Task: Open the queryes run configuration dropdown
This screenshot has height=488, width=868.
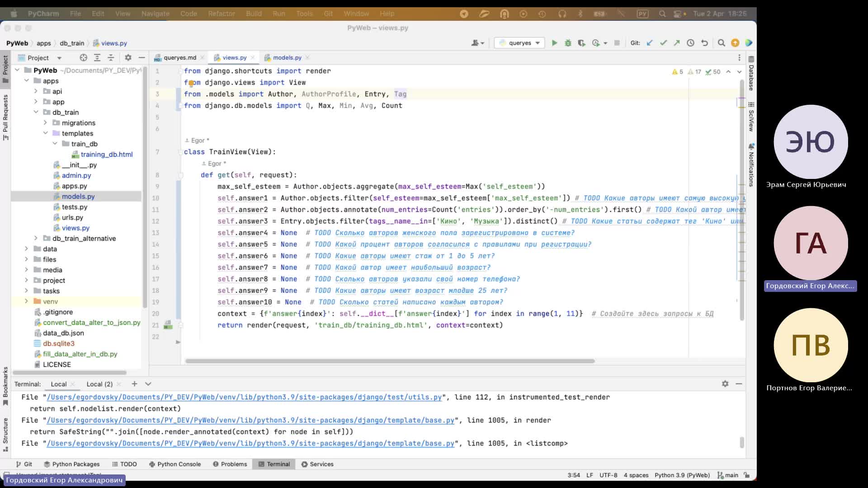Action: (x=520, y=43)
